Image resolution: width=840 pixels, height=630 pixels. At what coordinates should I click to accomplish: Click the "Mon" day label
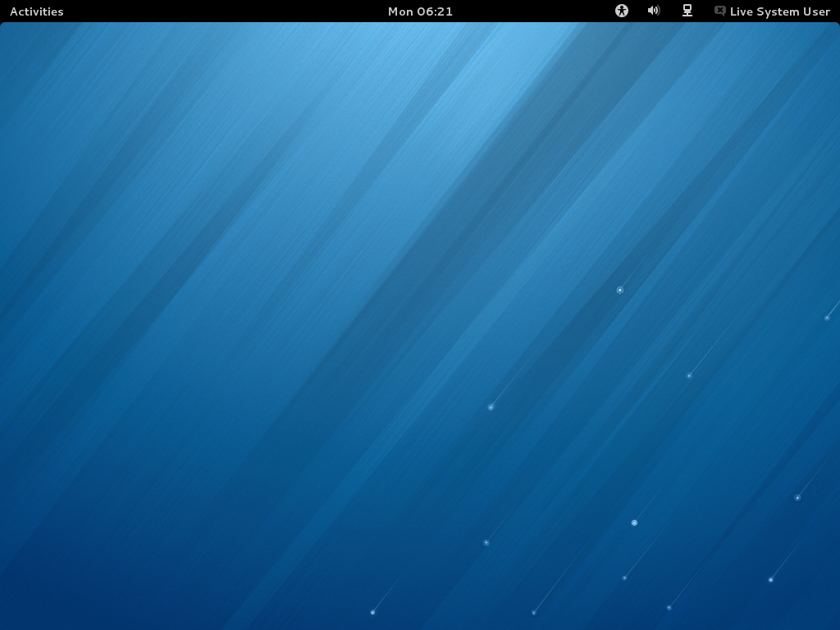[400, 11]
